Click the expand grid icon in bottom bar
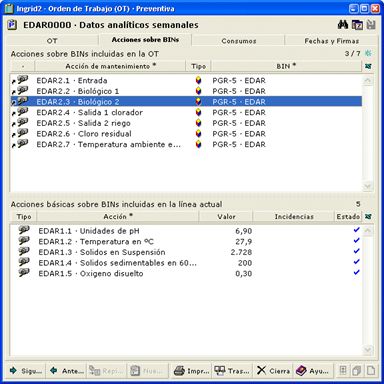This screenshot has height=384, width=384. [x=343, y=370]
